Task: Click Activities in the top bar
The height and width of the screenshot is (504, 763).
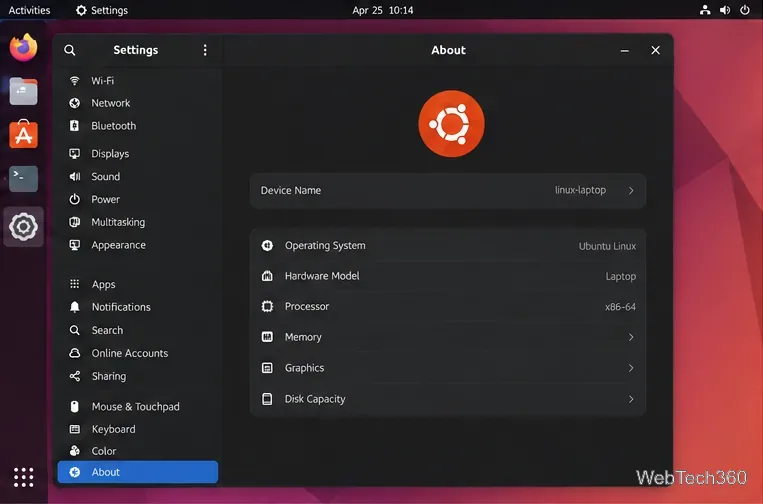Action: click(29, 10)
